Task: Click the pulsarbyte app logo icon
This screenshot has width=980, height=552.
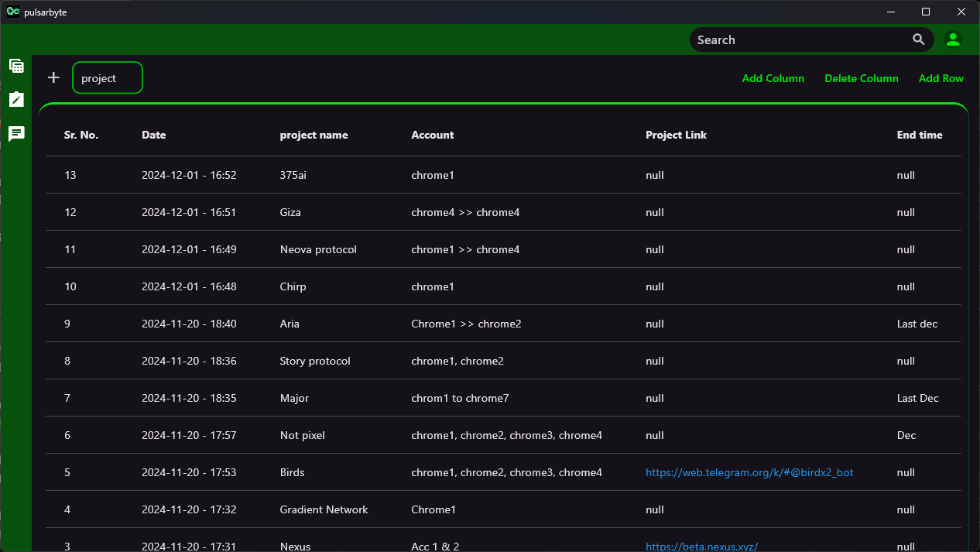Action: click(x=12, y=12)
